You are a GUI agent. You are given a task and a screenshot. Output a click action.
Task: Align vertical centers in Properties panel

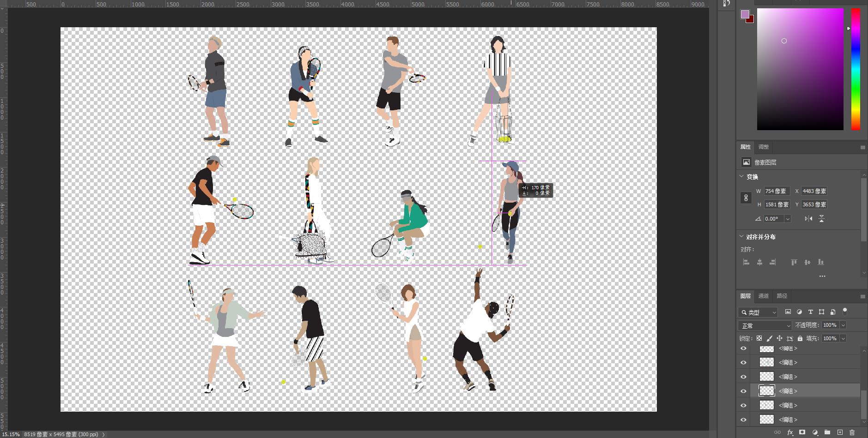click(x=807, y=262)
